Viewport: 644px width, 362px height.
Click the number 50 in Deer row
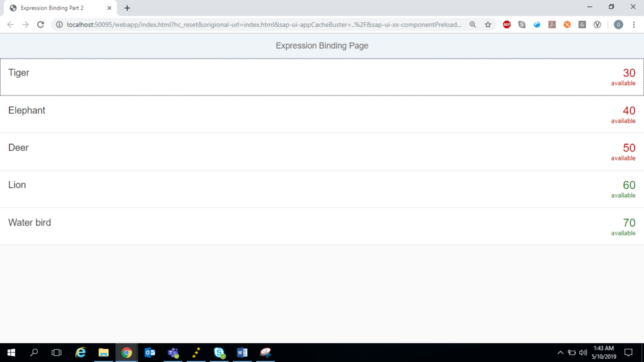(x=629, y=148)
